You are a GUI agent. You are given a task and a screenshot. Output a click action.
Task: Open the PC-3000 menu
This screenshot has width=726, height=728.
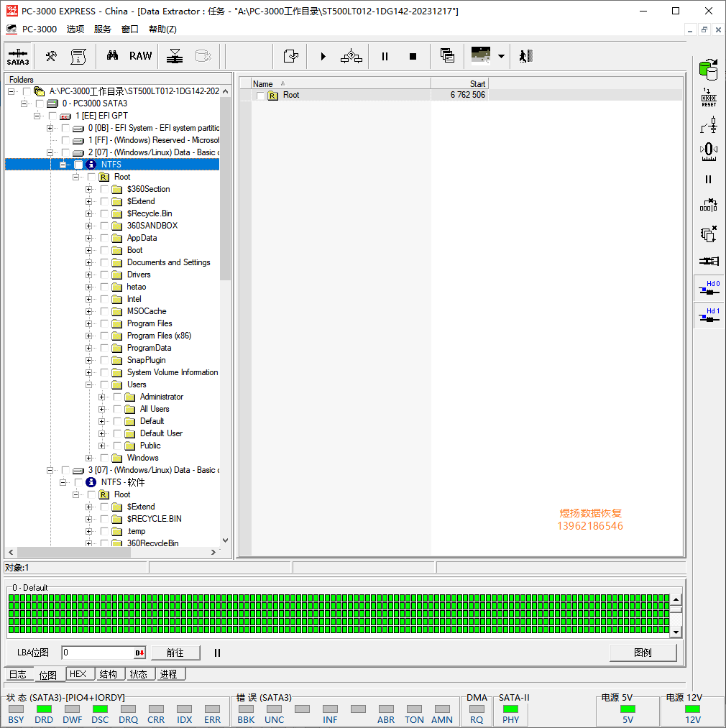tap(39, 29)
